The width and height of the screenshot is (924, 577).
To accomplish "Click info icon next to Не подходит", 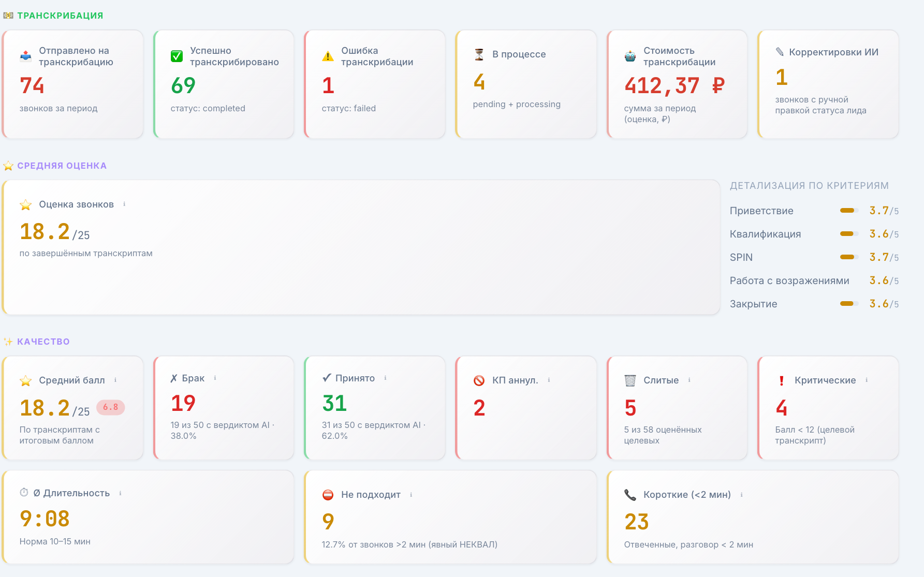I will pyautogui.click(x=411, y=495).
